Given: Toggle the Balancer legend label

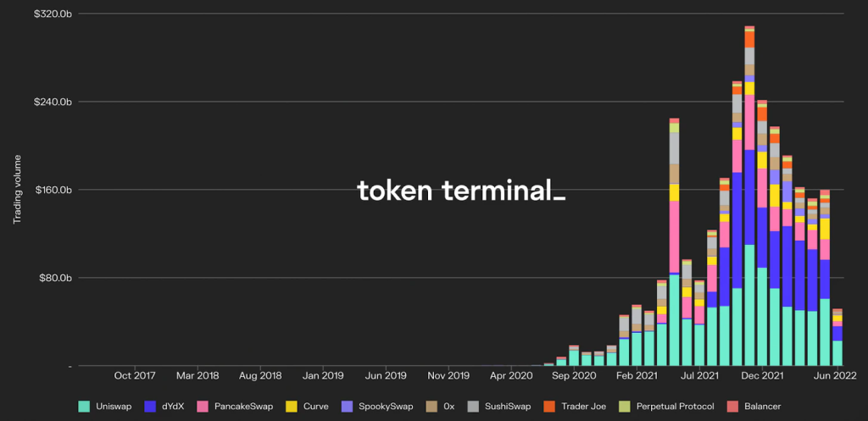Looking at the screenshot, I should (x=762, y=407).
